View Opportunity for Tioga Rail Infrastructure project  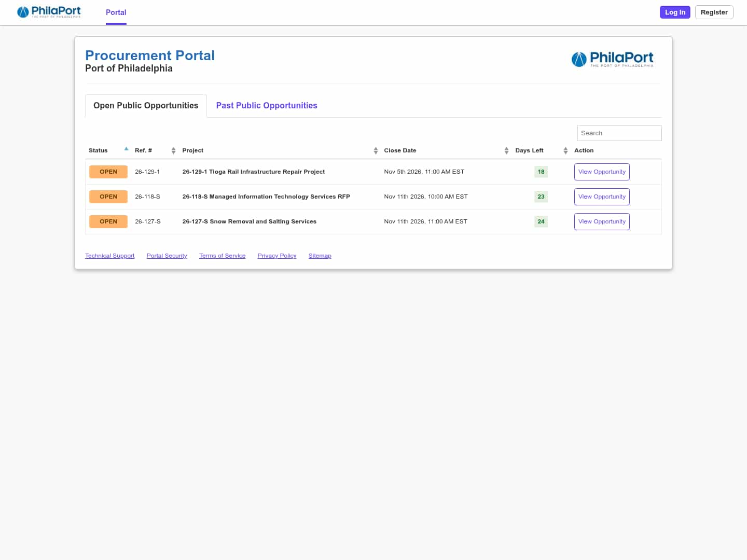click(x=602, y=172)
